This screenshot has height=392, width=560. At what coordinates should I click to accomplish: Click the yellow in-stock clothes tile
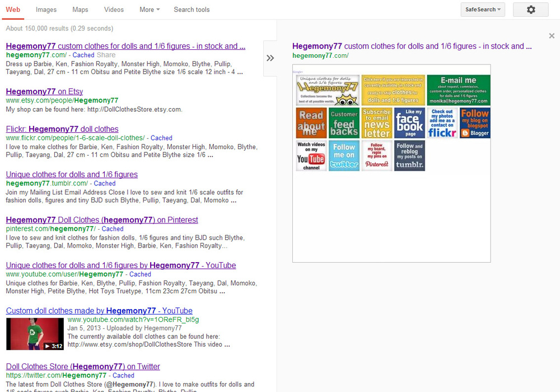coord(393,90)
